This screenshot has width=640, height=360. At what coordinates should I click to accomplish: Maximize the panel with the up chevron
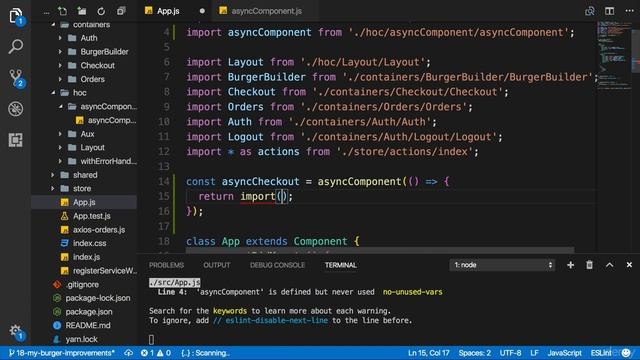tap(609, 265)
